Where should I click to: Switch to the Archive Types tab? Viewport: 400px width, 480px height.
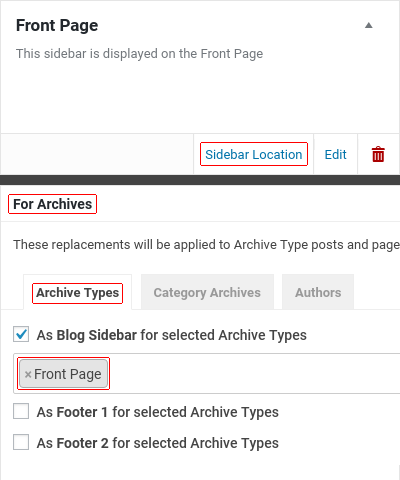pos(77,293)
